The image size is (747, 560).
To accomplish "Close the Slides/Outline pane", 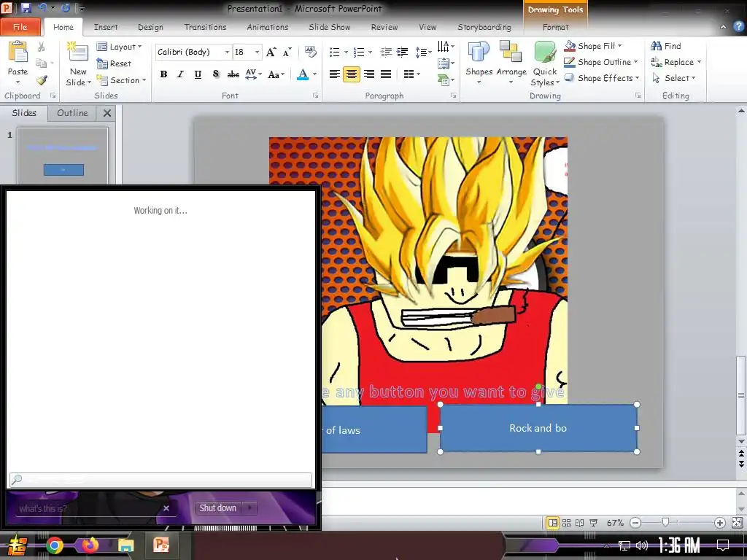I will (x=107, y=113).
